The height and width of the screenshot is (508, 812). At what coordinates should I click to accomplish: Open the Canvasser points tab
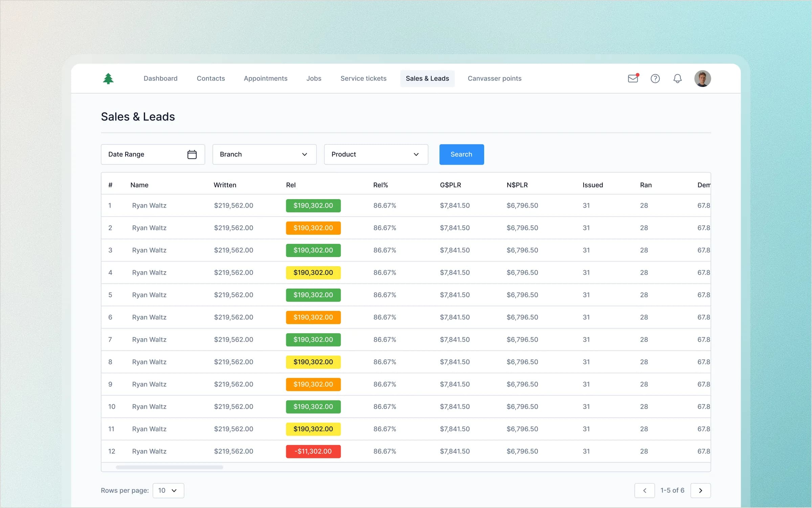494,79
